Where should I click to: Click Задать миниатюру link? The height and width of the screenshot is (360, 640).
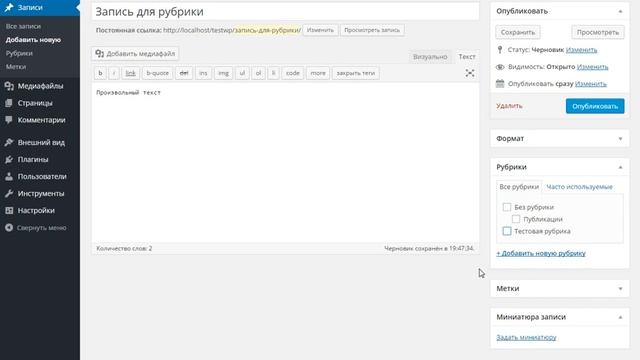[x=526, y=338]
